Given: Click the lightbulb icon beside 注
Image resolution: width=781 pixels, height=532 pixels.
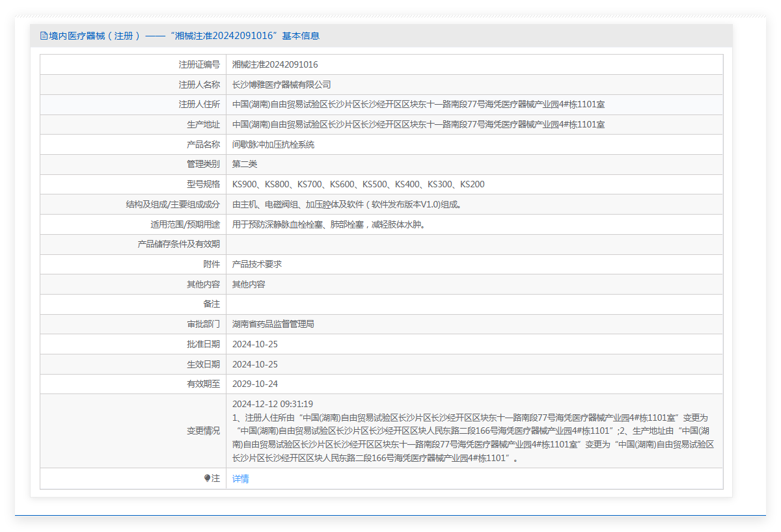Looking at the screenshot, I should pyautogui.click(x=207, y=478).
